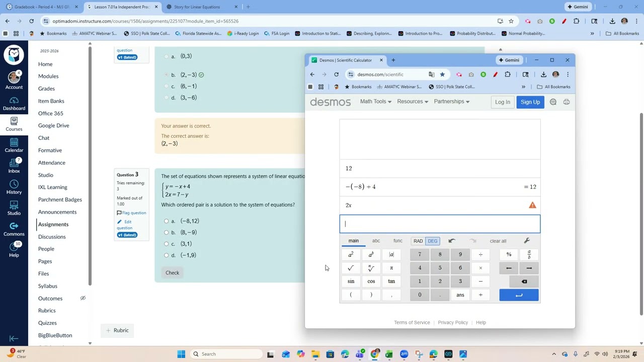644x362 pixels.
Task: Show hidden Windows tray icons
Action: (554, 354)
